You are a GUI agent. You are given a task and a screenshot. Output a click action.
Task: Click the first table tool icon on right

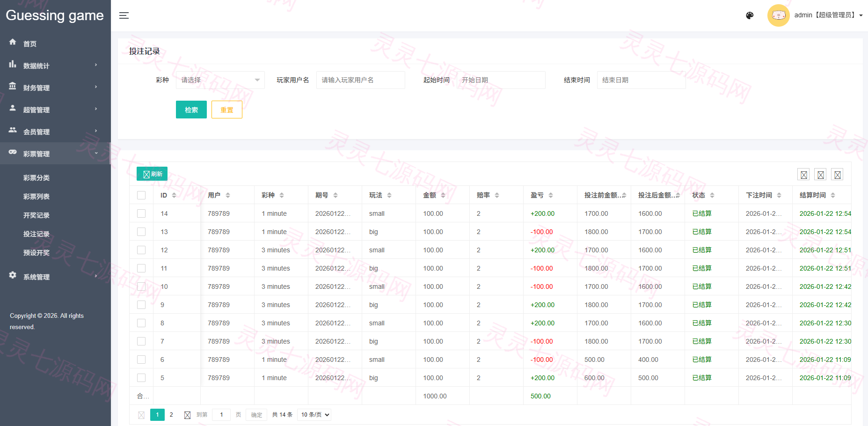pos(803,175)
